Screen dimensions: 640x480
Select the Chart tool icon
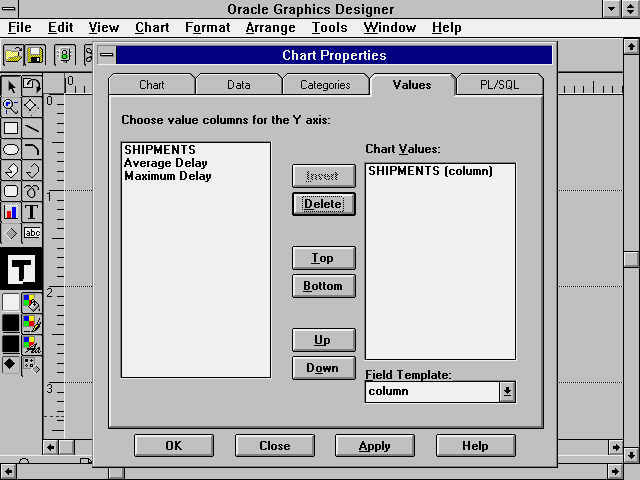click(11, 212)
